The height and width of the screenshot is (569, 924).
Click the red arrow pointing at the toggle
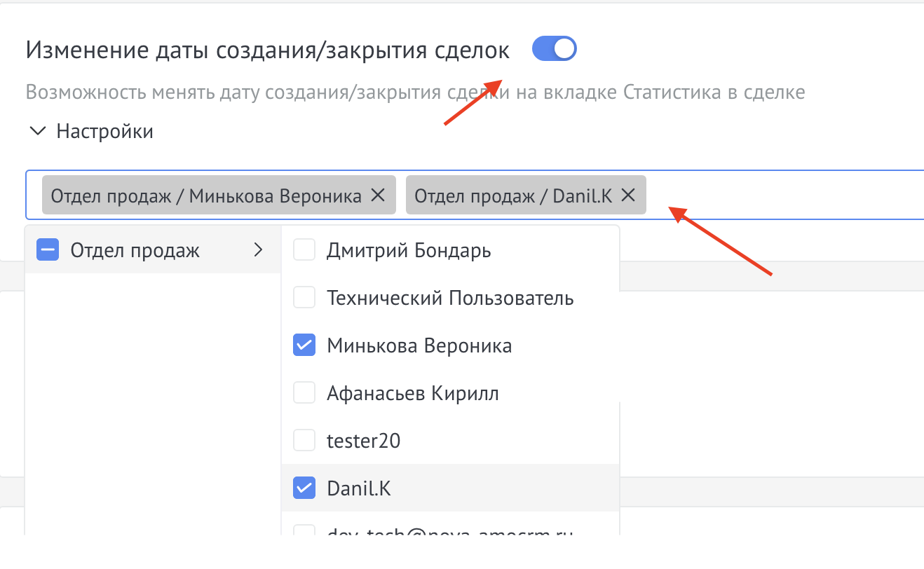(472, 102)
